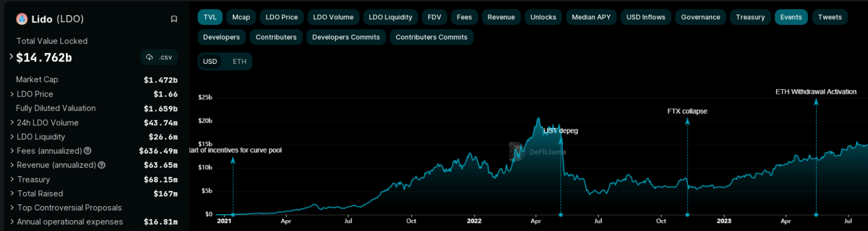Toggle the TVL chart series off

[x=210, y=17]
